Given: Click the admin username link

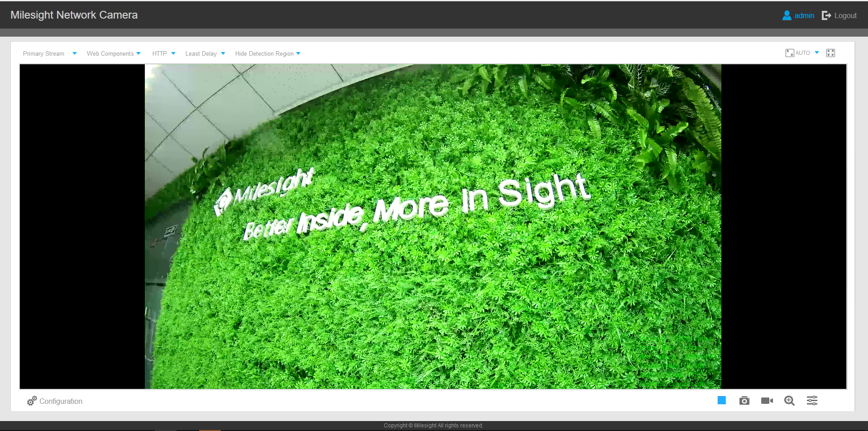Looking at the screenshot, I should point(804,15).
